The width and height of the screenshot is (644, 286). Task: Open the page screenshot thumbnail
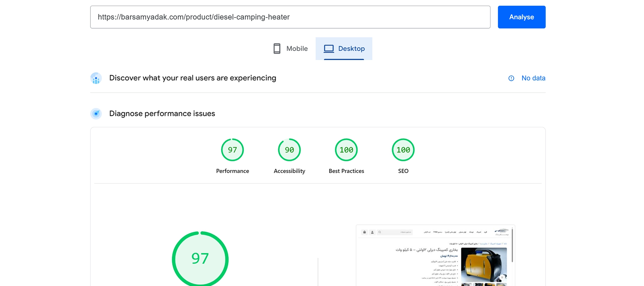click(x=435, y=256)
